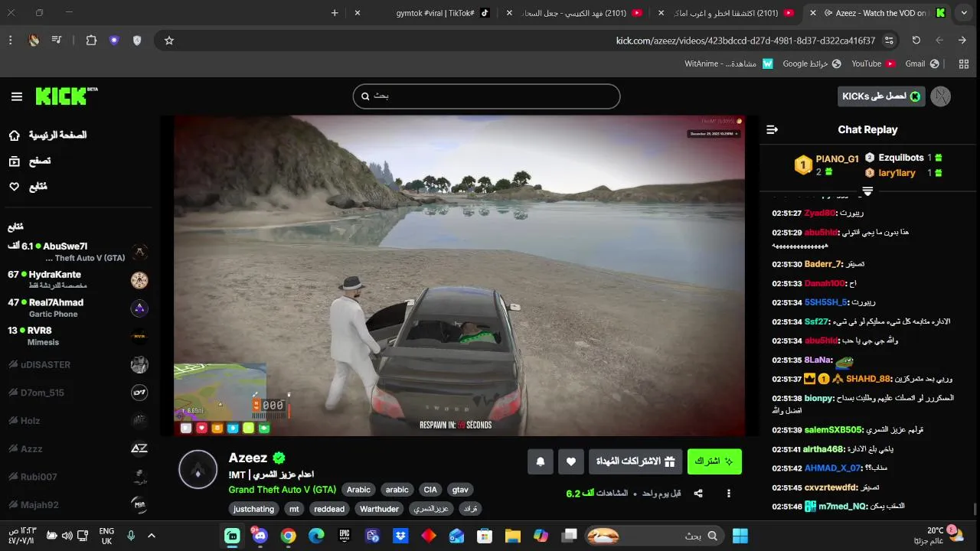Switch to the فهد الكبيسي YouTube tab
The width and height of the screenshot is (980, 551).
coord(580,13)
